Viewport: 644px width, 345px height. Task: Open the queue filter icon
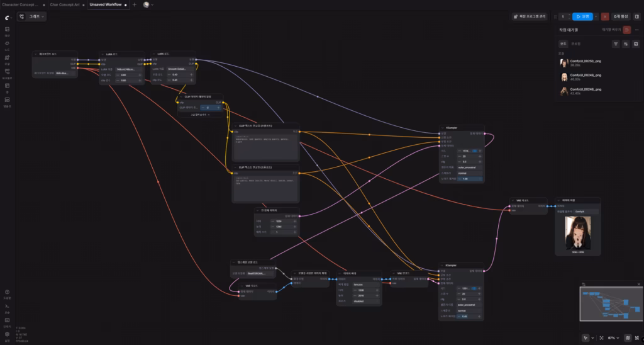coord(616,44)
